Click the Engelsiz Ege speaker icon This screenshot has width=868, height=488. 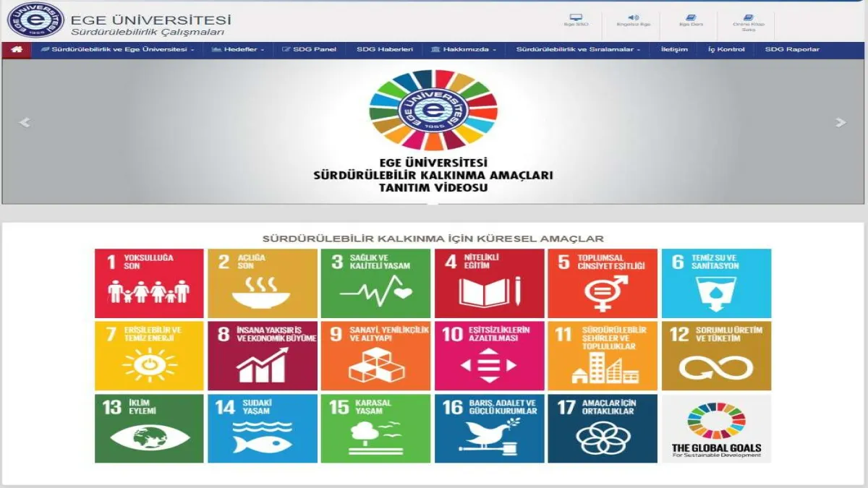tap(633, 17)
